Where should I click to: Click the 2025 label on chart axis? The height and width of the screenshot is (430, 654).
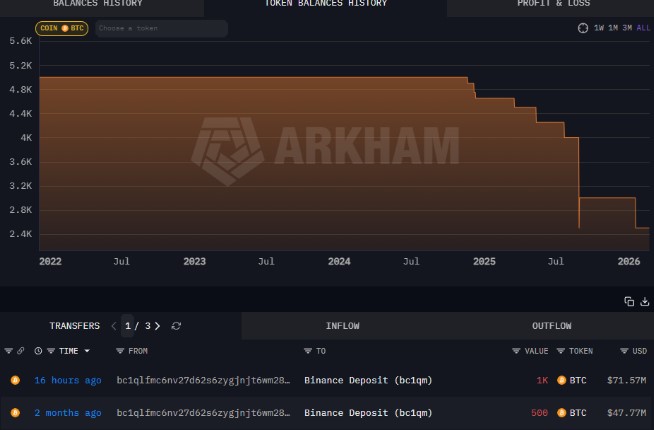pyautogui.click(x=484, y=262)
